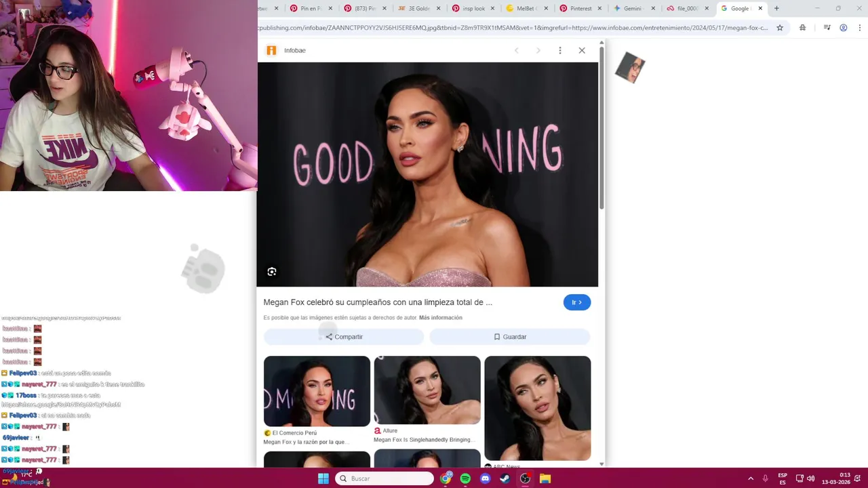The width and height of the screenshot is (868, 488).
Task: Open Steam from the taskbar
Action: tap(505, 479)
